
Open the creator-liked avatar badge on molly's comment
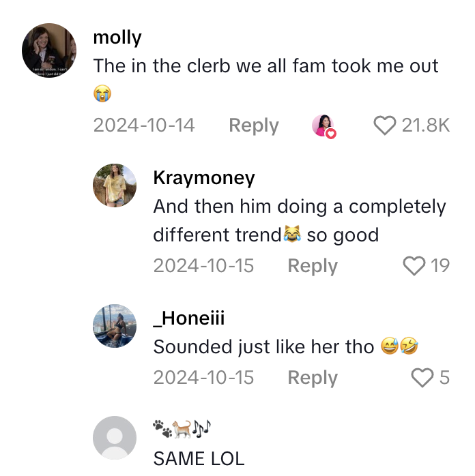[x=324, y=125]
